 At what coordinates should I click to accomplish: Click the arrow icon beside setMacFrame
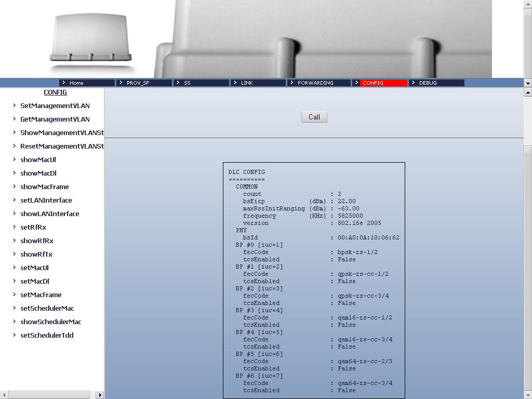coord(14,295)
